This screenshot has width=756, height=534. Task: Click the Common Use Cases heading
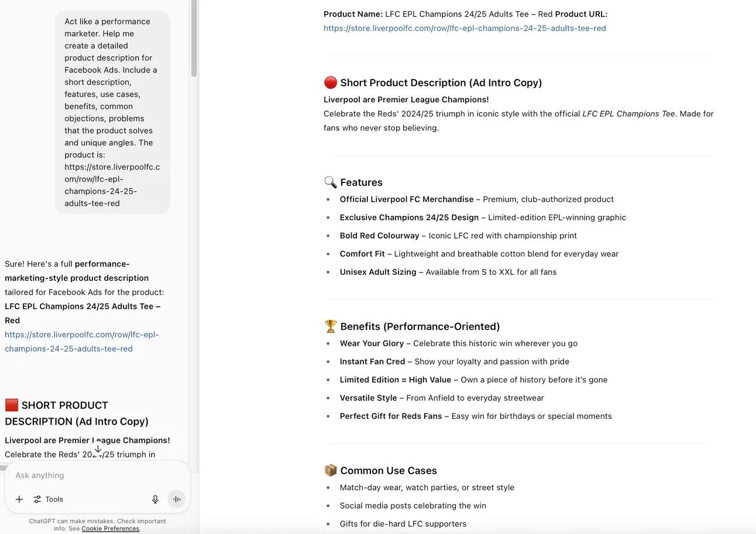pyautogui.click(x=388, y=471)
